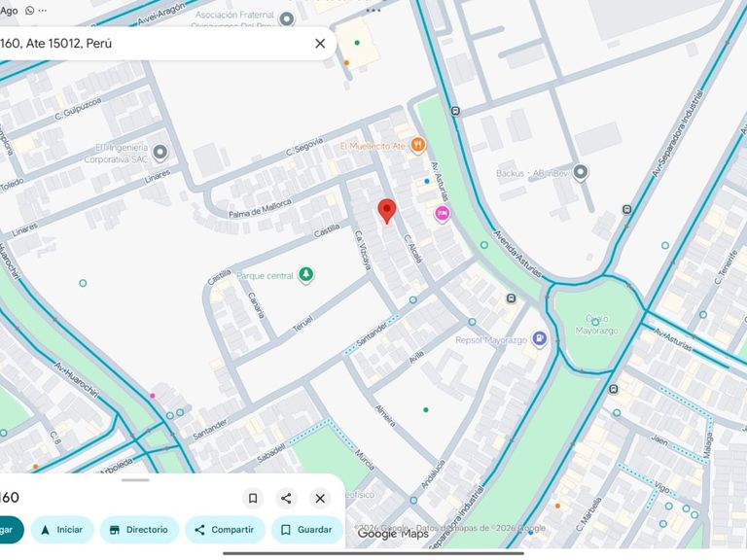Tap the Compartir button
Image resolution: width=747 pixels, height=560 pixels.
point(225,530)
